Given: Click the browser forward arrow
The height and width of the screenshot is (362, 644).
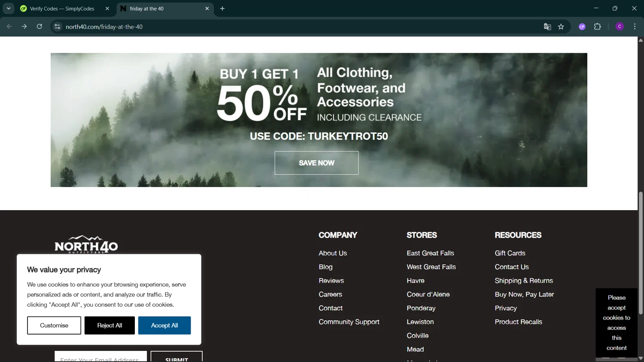Looking at the screenshot, I should tap(24, 27).
